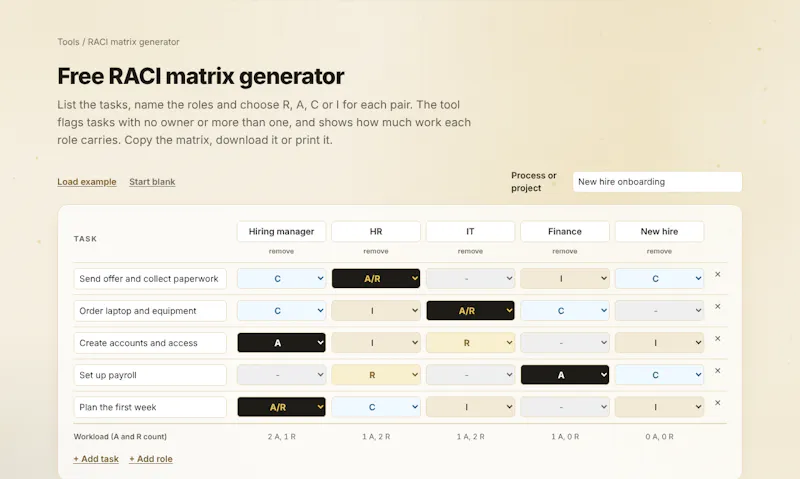This screenshot has height=479, width=800.
Task: Open Finance dropdown for Create accounts task
Action: tap(565, 343)
